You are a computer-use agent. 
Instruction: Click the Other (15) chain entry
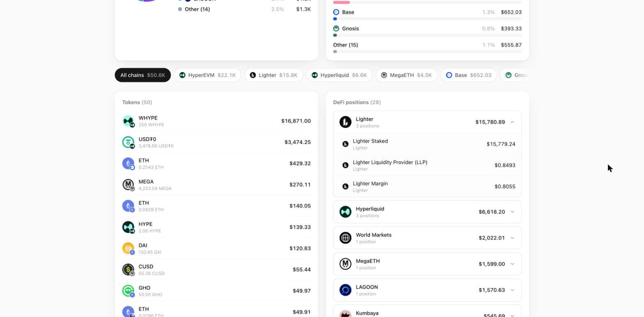tap(345, 45)
